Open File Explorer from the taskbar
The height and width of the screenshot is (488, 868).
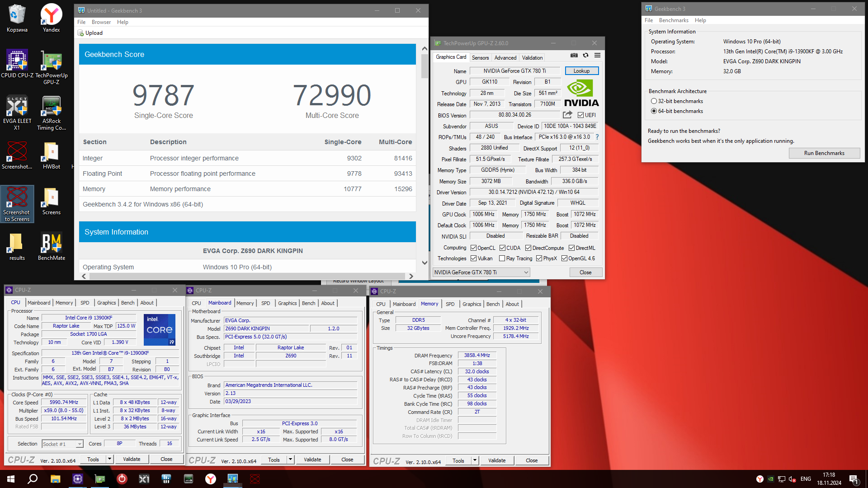click(55, 479)
